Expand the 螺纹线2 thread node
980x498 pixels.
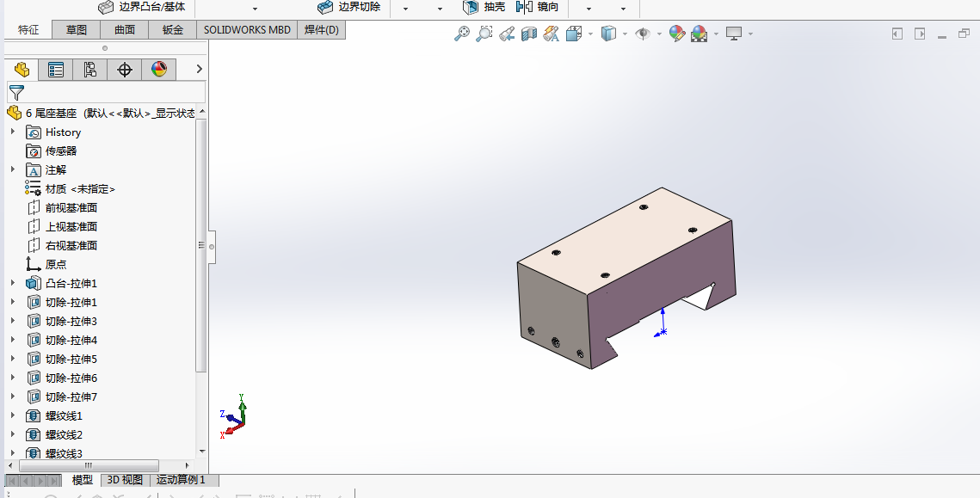click(13, 434)
